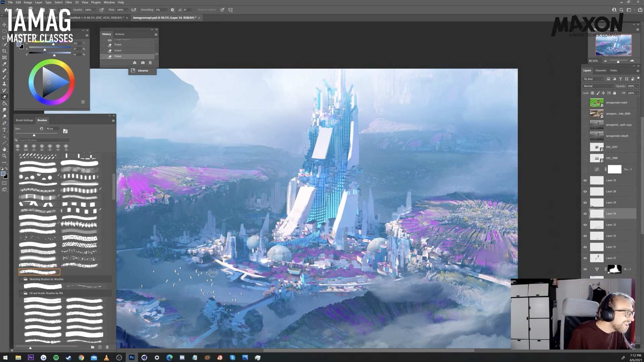Toggle visibility of Layer 27
Image resolution: width=644 pixels, height=362 pixels.
pyautogui.click(x=585, y=258)
